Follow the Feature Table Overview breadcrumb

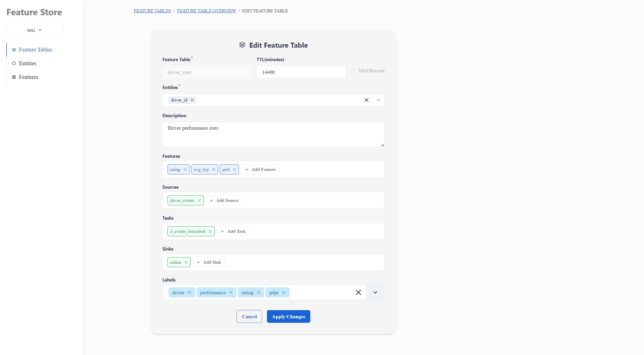point(206,11)
